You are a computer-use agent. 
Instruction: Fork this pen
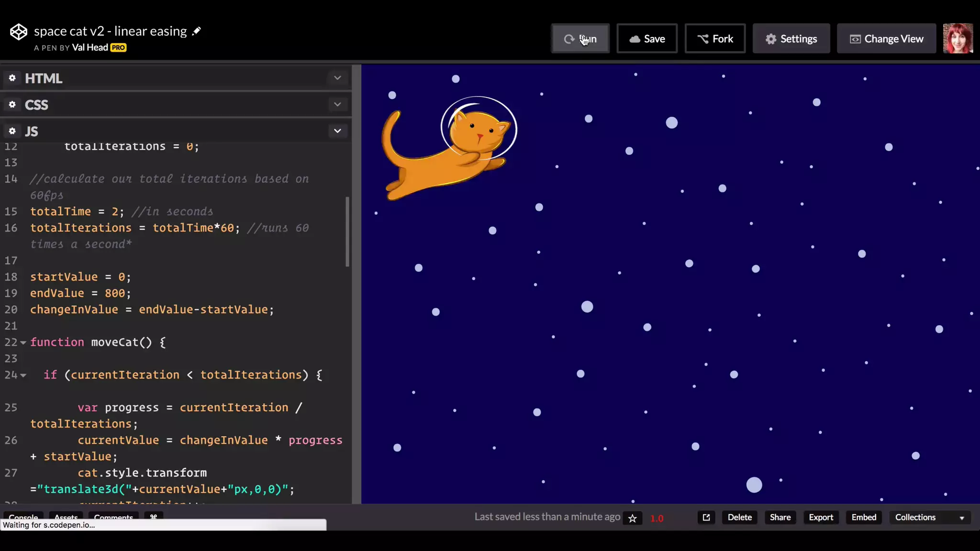click(715, 39)
